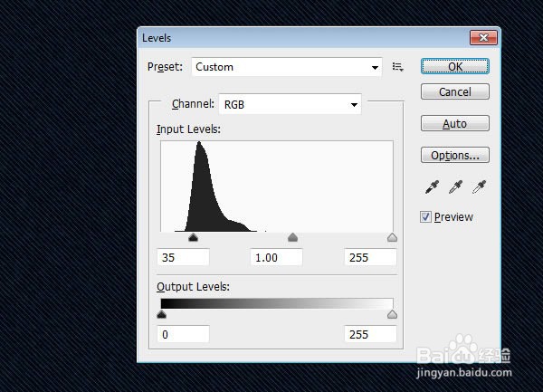Click the output shadow field showing 0
Image resolution: width=543 pixels, height=392 pixels.
(183, 334)
